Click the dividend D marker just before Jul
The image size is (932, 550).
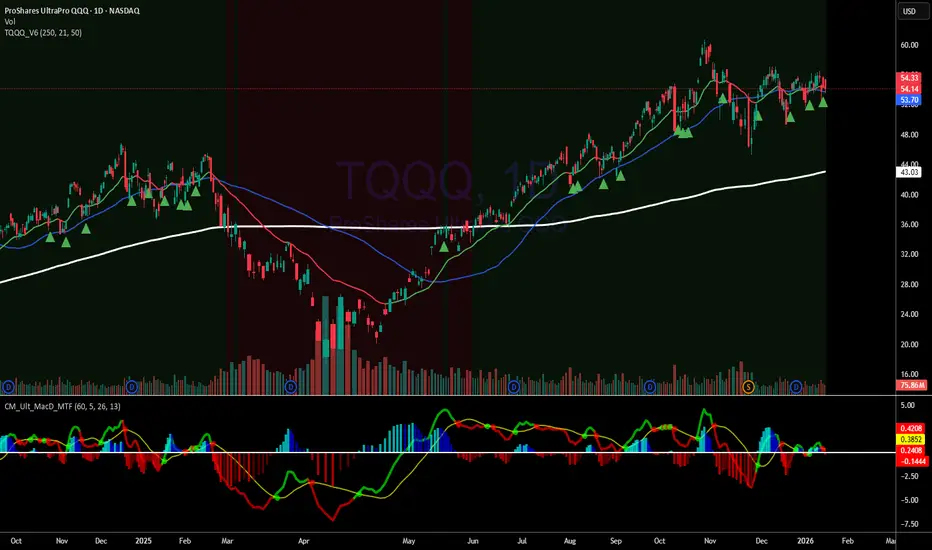514,387
